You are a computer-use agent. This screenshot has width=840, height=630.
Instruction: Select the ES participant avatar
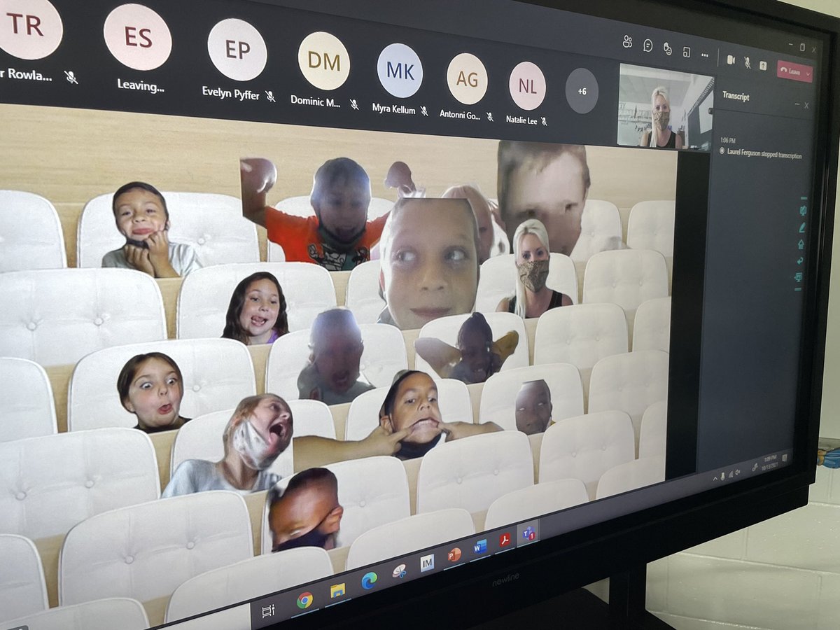137,37
